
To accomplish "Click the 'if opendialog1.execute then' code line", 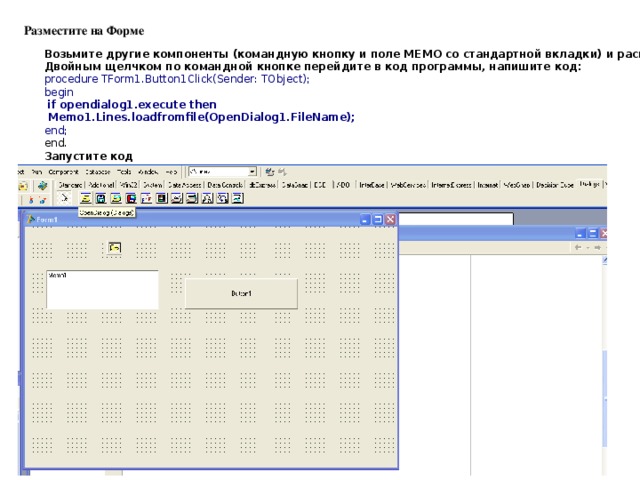I will (132, 104).
